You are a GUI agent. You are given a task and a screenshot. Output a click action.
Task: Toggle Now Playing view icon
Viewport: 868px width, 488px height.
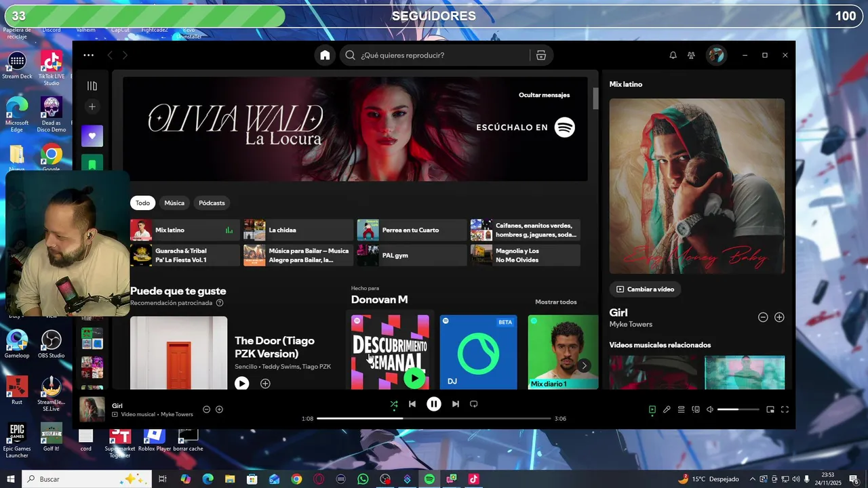pyautogui.click(x=652, y=409)
